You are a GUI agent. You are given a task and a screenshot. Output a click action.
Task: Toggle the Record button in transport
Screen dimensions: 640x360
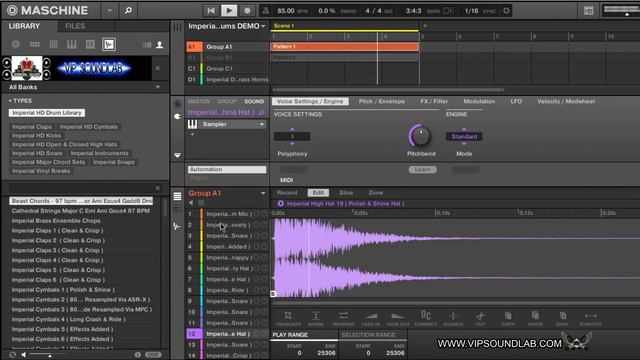click(x=247, y=11)
